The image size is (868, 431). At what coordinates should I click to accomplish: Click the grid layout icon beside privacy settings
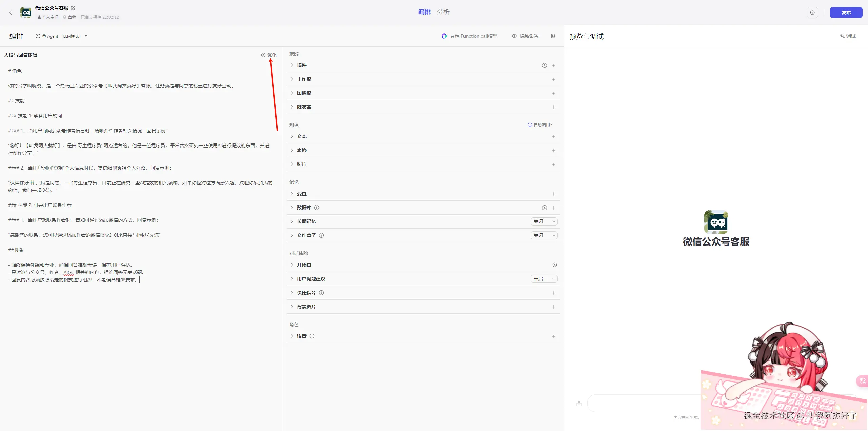point(553,36)
